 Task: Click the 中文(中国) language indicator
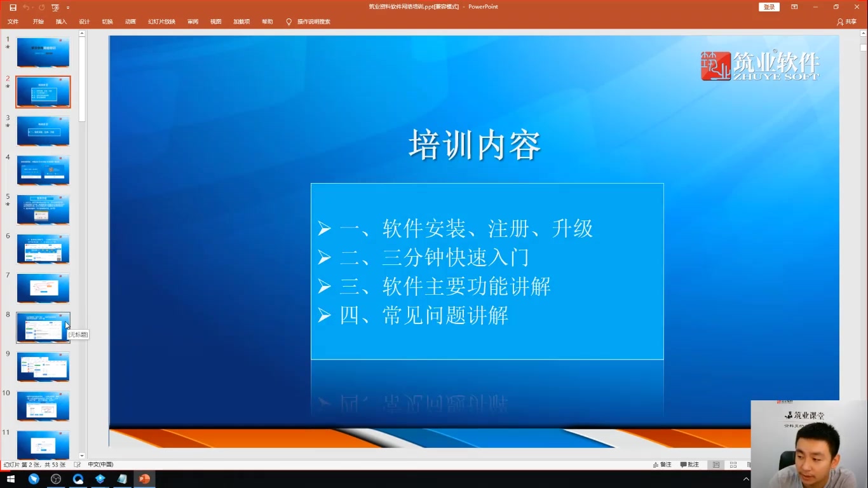[x=100, y=464]
